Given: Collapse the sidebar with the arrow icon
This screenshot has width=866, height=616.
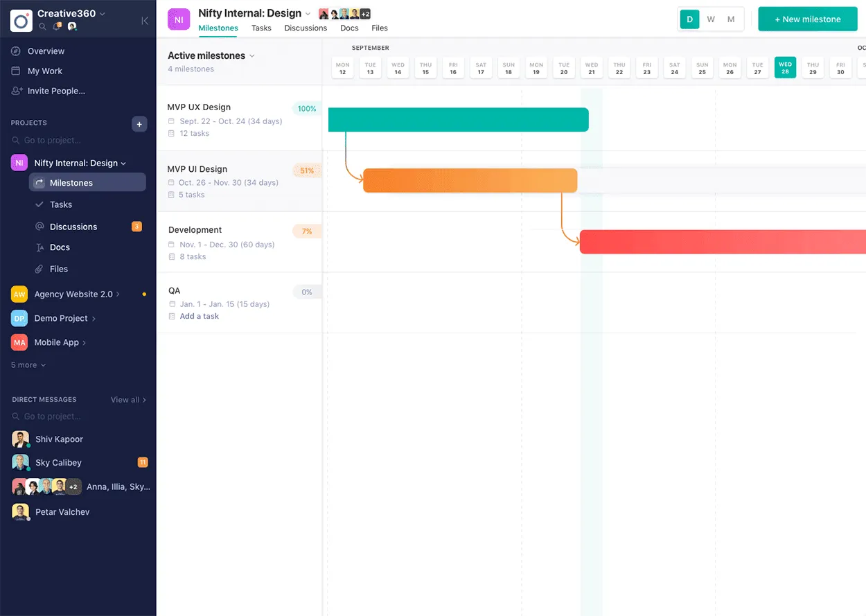Looking at the screenshot, I should click(x=145, y=21).
